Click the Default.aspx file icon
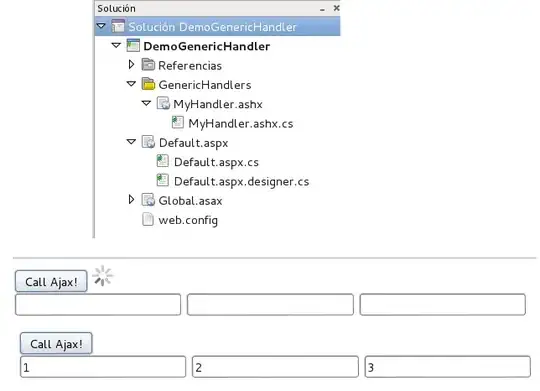 coord(148,142)
